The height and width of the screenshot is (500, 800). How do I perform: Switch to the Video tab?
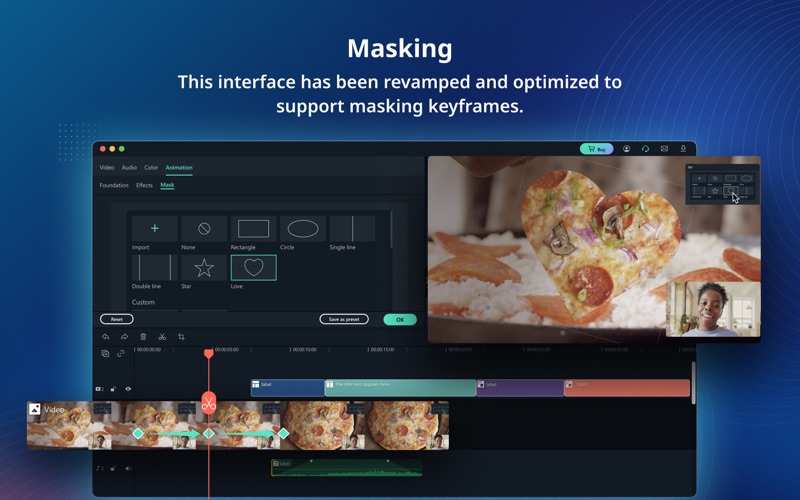pos(107,167)
